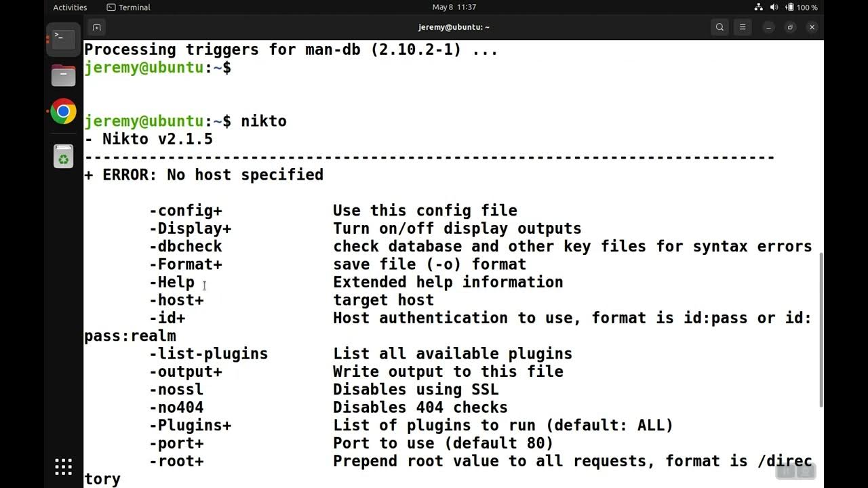Close the terminal window
The image size is (868, 488).
[x=812, y=27]
